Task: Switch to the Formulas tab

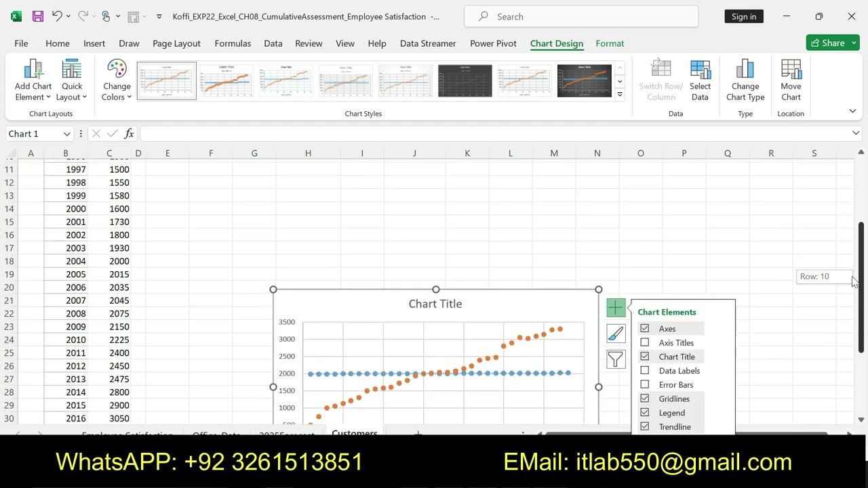Action: point(233,43)
